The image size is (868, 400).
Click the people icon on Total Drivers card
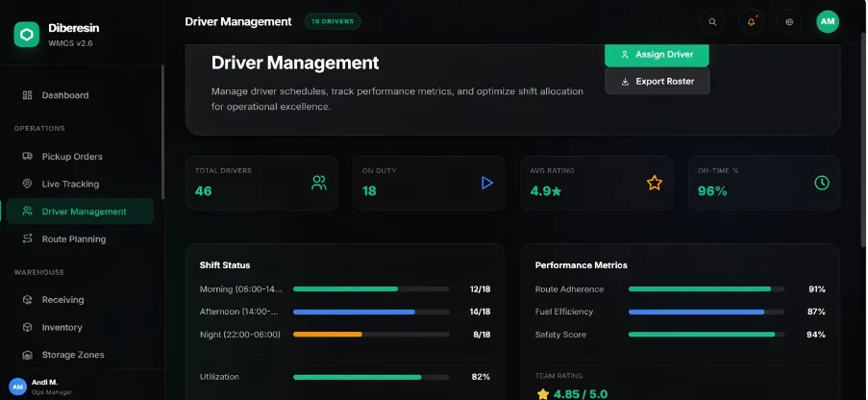pos(319,183)
